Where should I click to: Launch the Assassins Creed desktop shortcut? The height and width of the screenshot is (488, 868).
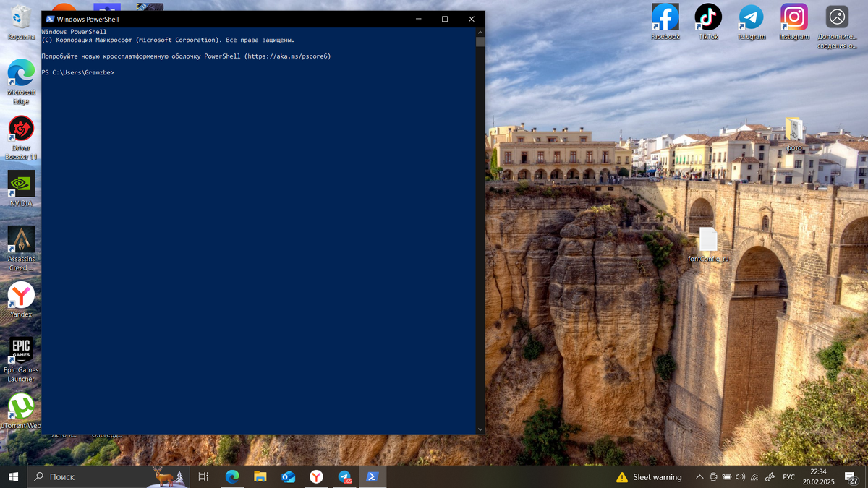(x=21, y=248)
